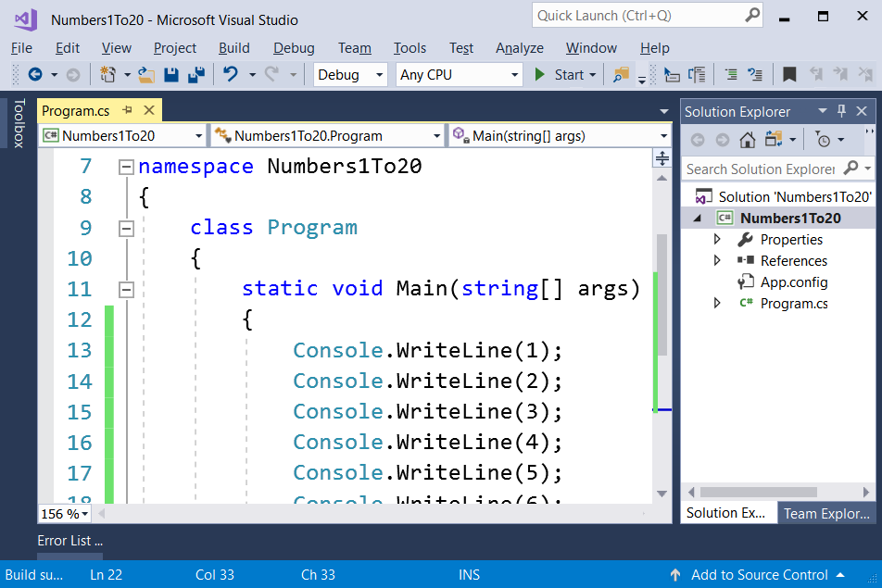Click the Solution Explorer forward arrow

point(723,140)
